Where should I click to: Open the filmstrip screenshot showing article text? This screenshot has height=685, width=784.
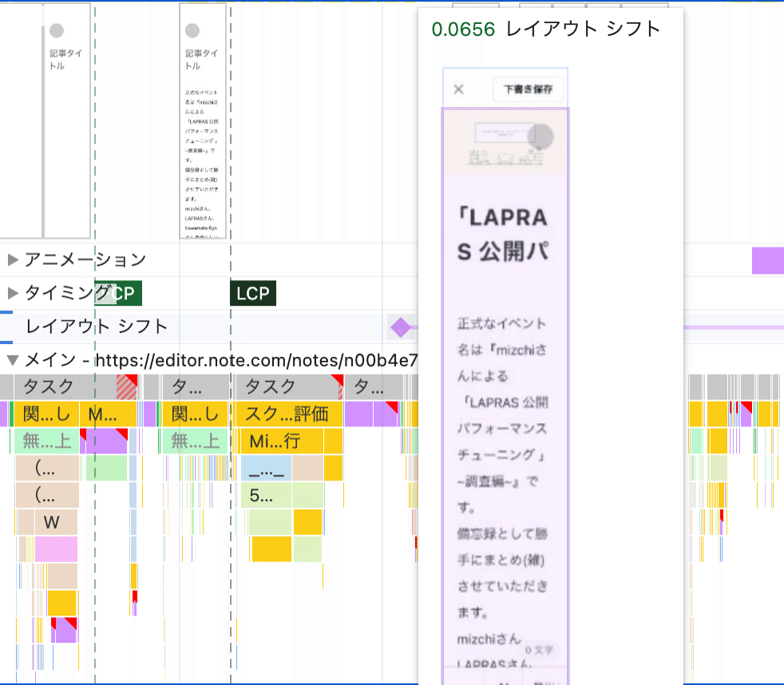[203, 120]
